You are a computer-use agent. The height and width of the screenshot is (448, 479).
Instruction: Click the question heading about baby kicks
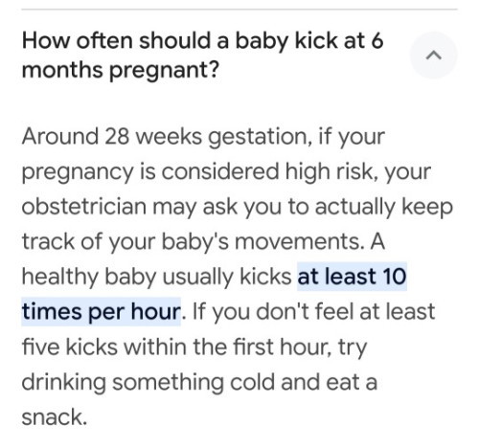coord(202,56)
